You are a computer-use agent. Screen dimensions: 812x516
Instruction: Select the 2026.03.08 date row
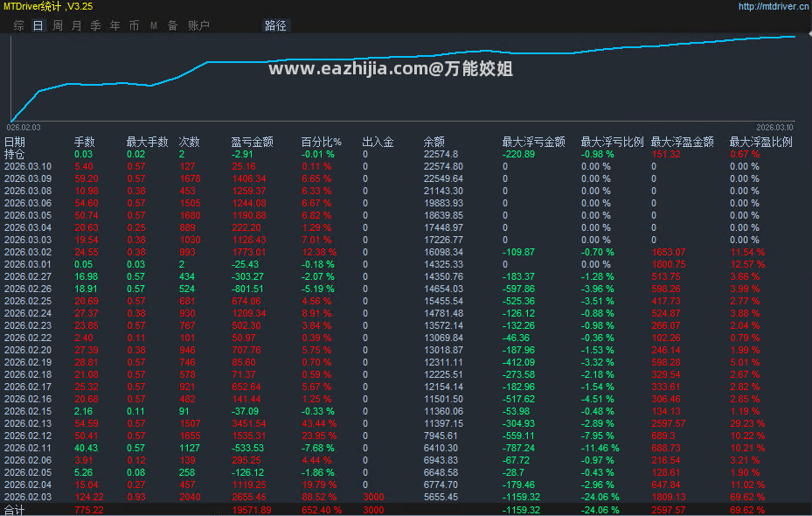pyautogui.click(x=28, y=191)
